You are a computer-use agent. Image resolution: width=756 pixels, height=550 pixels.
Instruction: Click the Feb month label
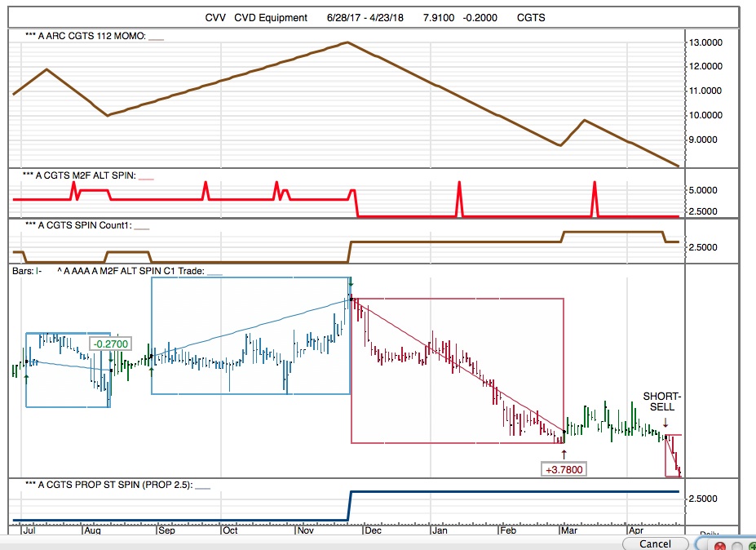point(508,530)
